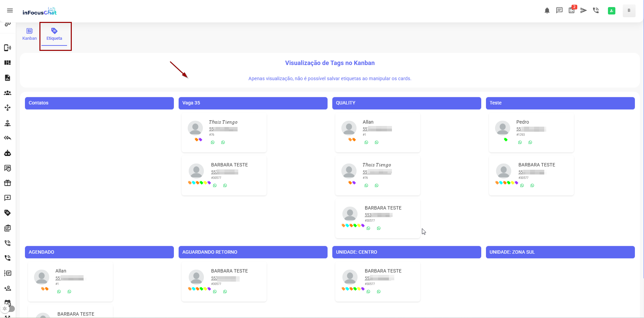Click the paper plane send icon
Screen dimensions: 644x318
(584, 10)
